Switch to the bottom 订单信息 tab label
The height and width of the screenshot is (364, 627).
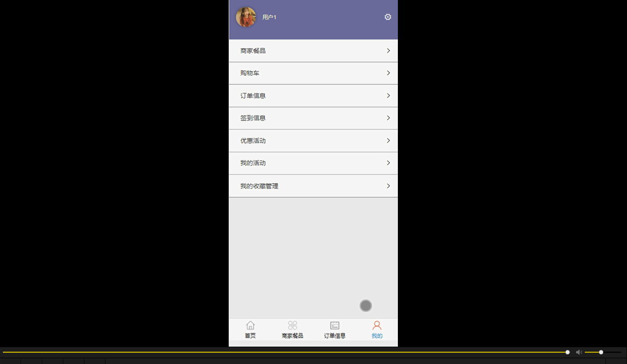click(335, 336)
